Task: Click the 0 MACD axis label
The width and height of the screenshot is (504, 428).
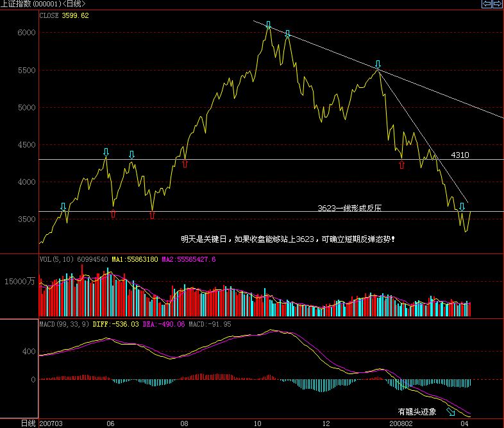Action: coord(33,379)
